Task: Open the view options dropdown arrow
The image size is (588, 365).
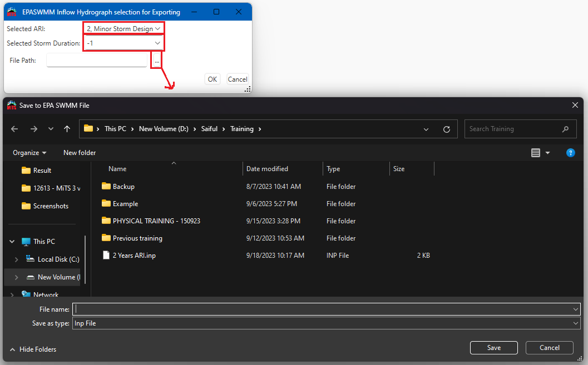Action: tap(547, 153)
